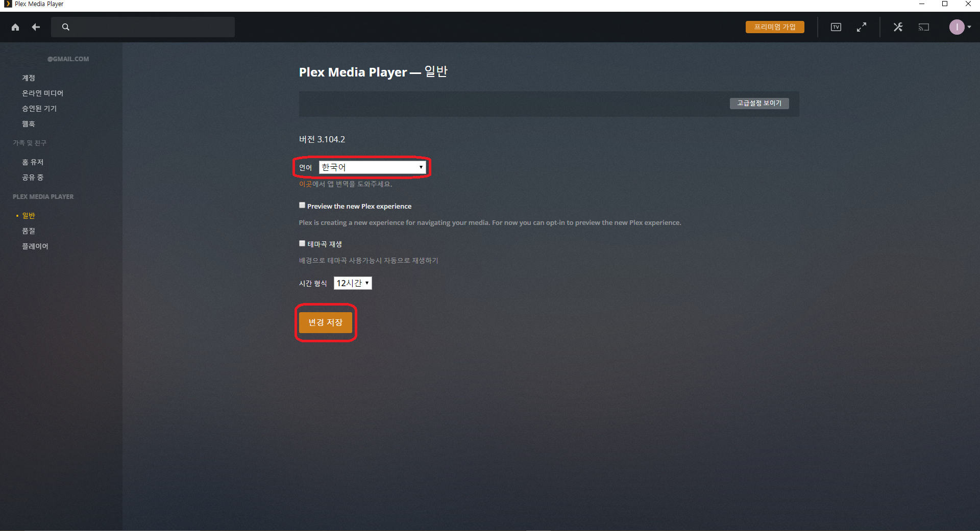Viewport: 980px width, 531px height.
Task: Open 품질 settings in sidebar
Action: click(x=29, y=231)
